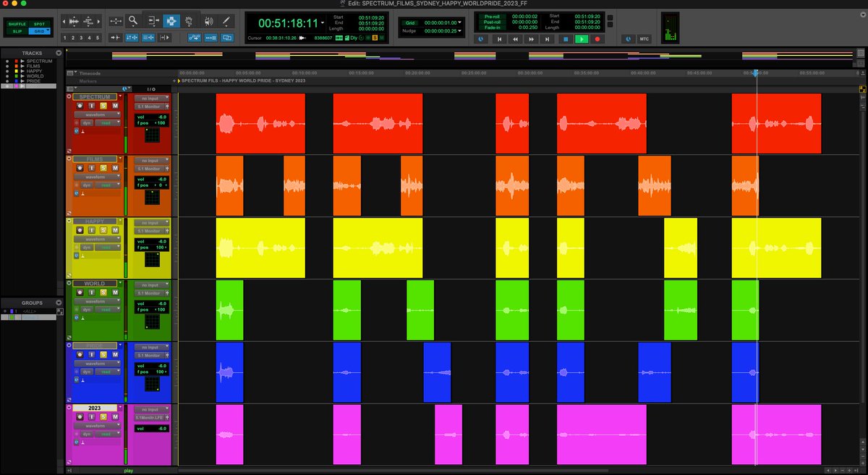This screenshot has height=475, width=868.
Task: Select the Grabber hand tool
Action: (x=189, y=21)
